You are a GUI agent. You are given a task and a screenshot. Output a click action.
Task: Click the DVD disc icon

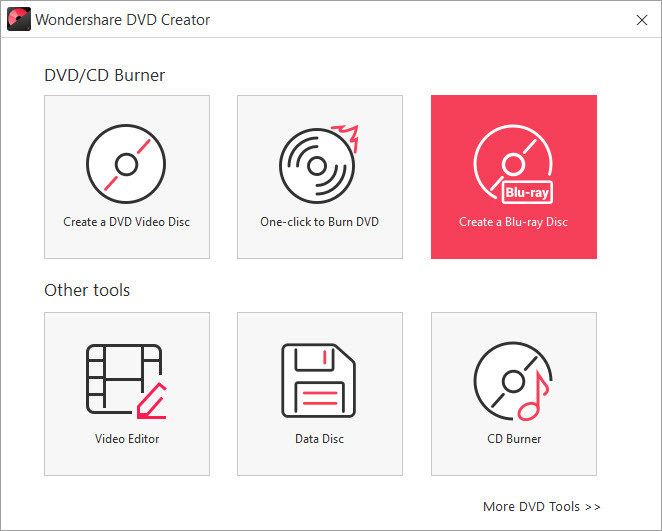click(126, 164)
